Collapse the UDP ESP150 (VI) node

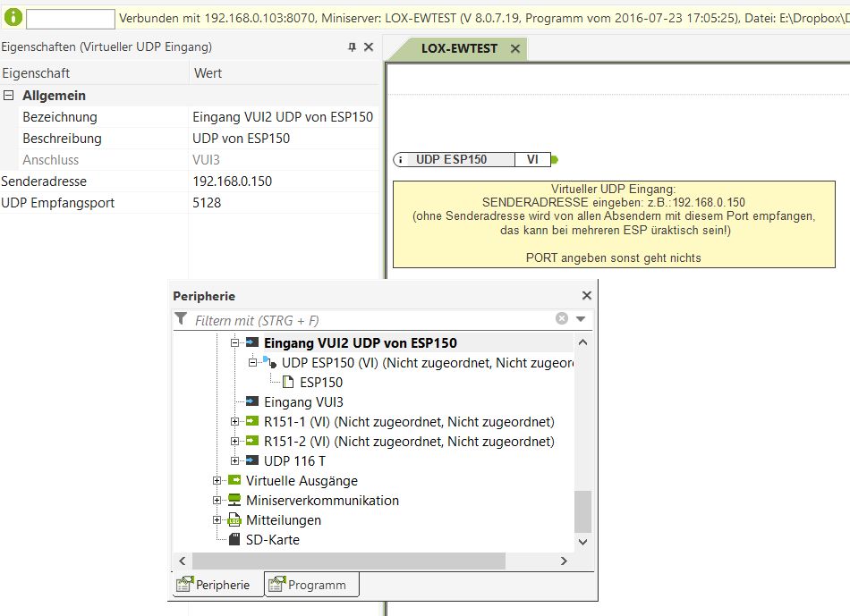coord(252,362)
